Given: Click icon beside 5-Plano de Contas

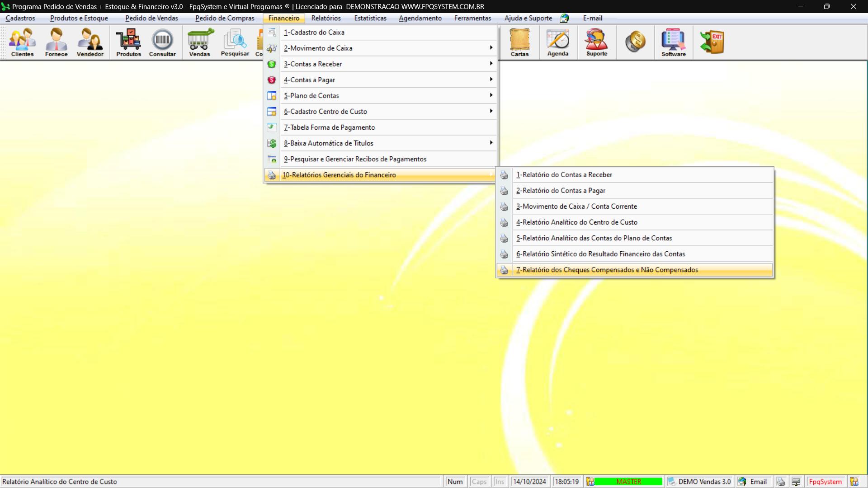Looking at the screenshot, I should 271,96.
